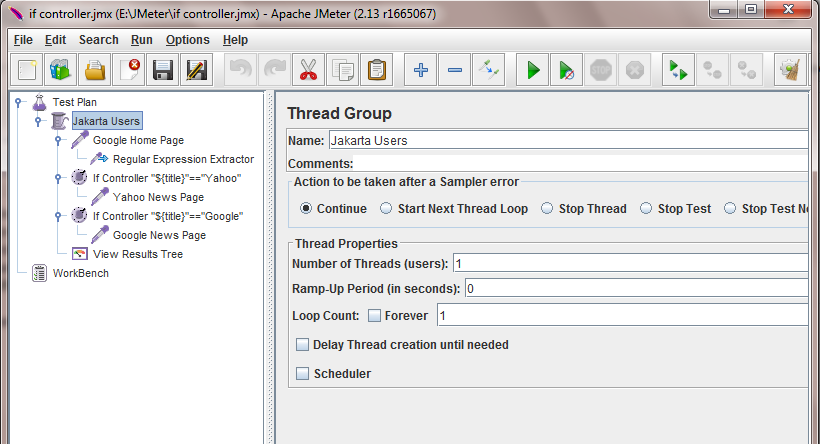This screenshot has width=820, height=444.
Task: Select Google Home Page sampler
Action: (138, 140)
